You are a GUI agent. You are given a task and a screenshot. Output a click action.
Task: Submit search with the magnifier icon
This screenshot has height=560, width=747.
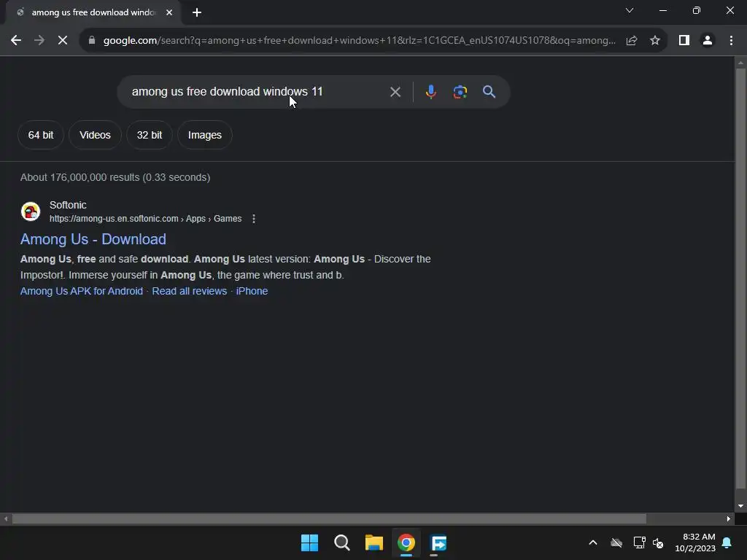pos(489,92)
